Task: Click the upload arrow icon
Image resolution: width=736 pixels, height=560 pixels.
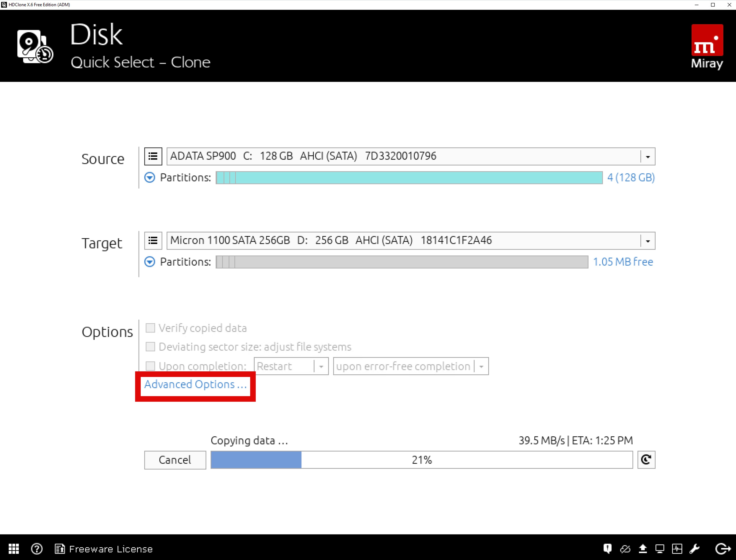Action: coord(643,548)
